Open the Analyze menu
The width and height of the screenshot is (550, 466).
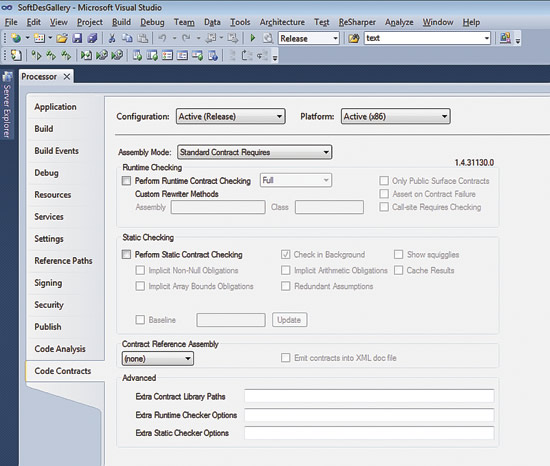[x=399, y=22]
